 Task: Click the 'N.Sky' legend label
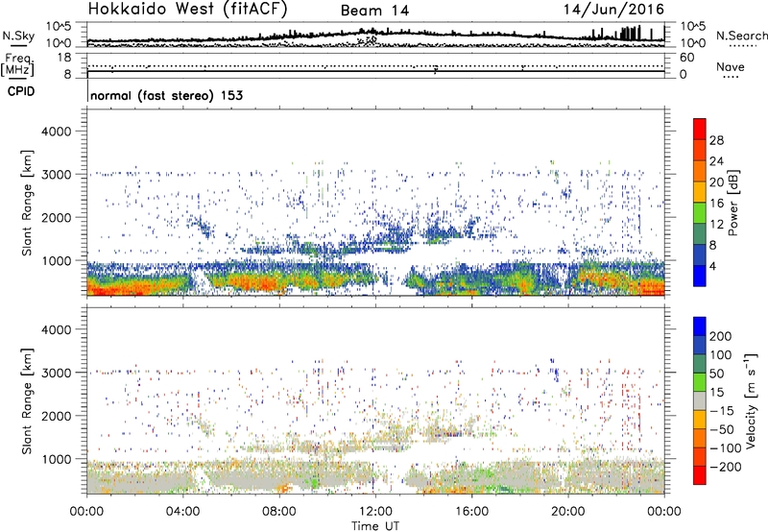pos(18,36)
